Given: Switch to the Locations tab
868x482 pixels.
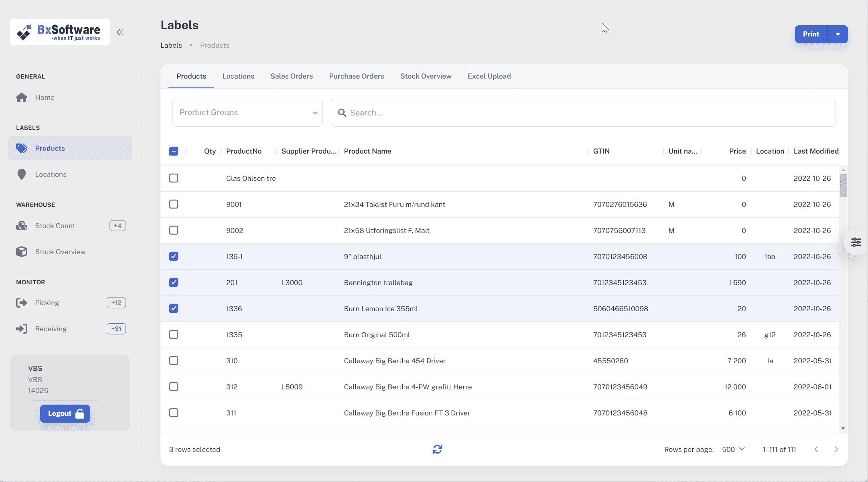Looking at the screenshot, I should 238,76.
